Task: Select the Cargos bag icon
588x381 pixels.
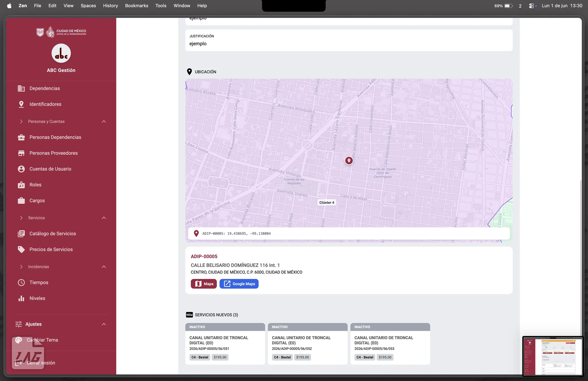Action: [21, 201]
